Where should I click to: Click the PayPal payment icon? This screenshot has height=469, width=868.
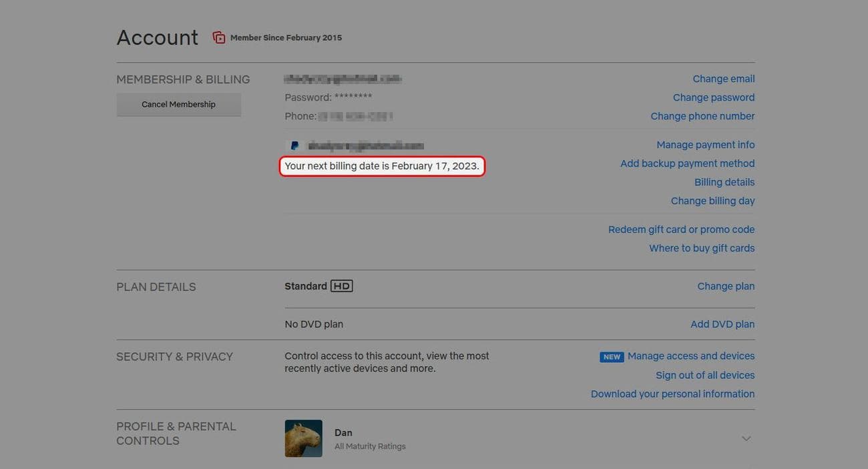click(x=294, y=145)
